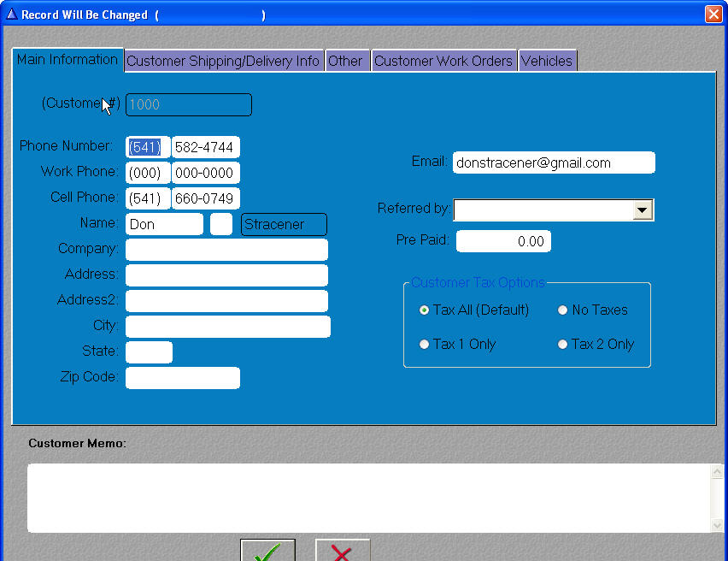Expand the Referred by dropdown arrow
728x561 pixels.
(643, 210)
